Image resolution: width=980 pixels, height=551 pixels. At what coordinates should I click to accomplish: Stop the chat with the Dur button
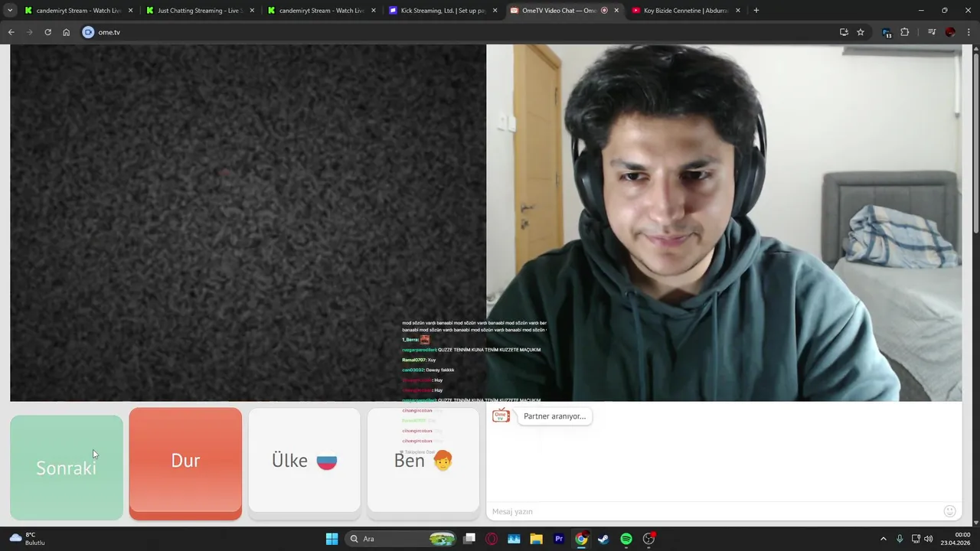[x=185, y=464]
